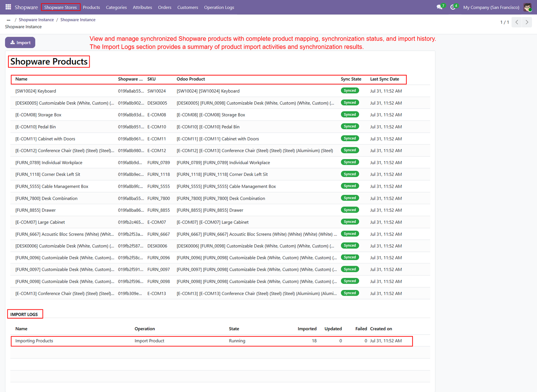Open the [FURN_7800] Desk Combination row
The height and width of the screenshot is (392, 537).
click(x=220, y=198)
